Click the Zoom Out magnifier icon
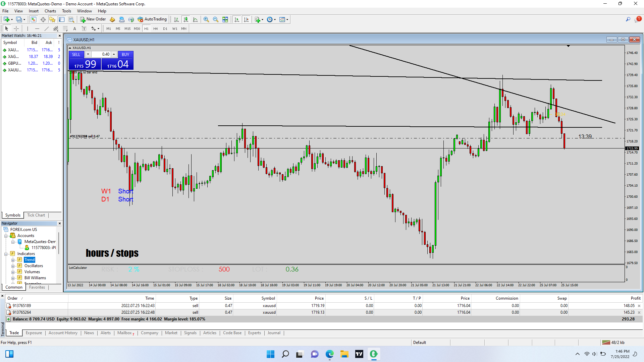 [x=216, y=19]
